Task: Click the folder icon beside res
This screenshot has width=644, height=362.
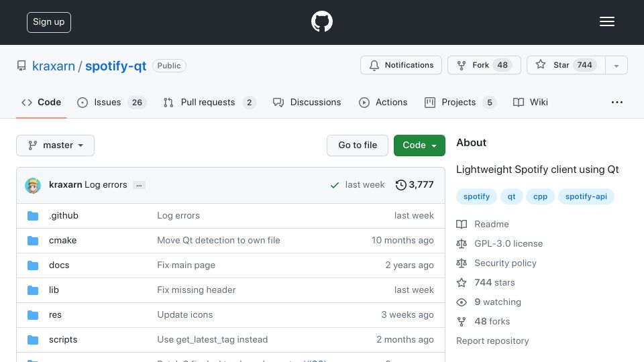Action: [33, 315]
